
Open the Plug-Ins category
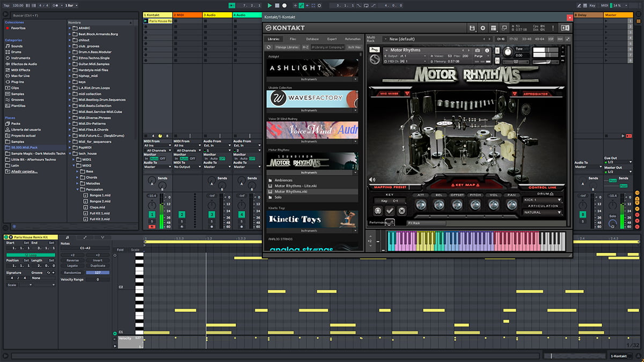[18, 82]
